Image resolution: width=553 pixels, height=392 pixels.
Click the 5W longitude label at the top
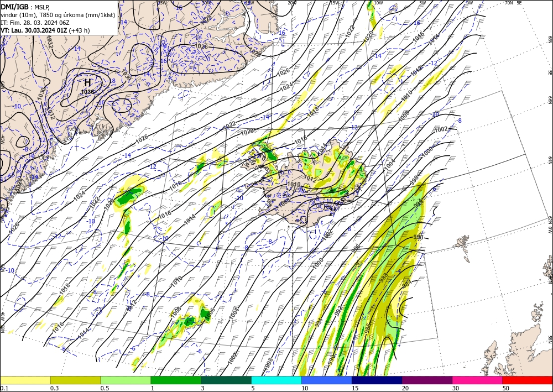423,3
